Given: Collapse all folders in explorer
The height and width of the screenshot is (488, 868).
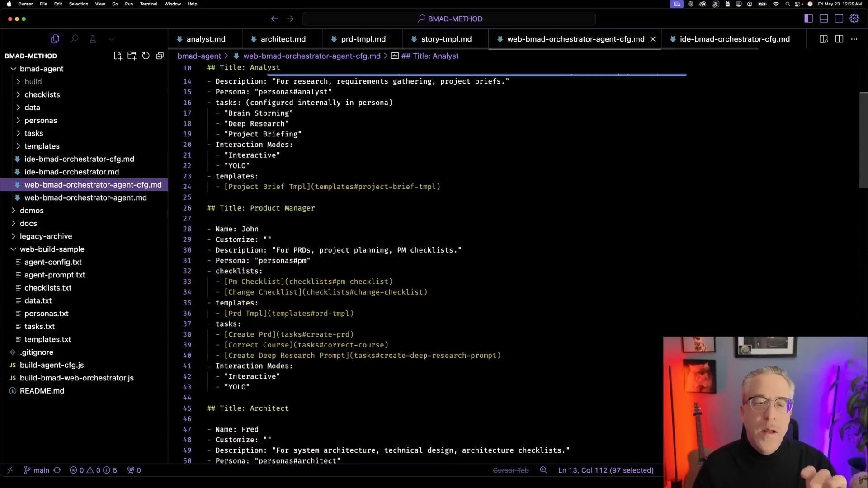Looking at the screenshot, I should pos(160,56).
